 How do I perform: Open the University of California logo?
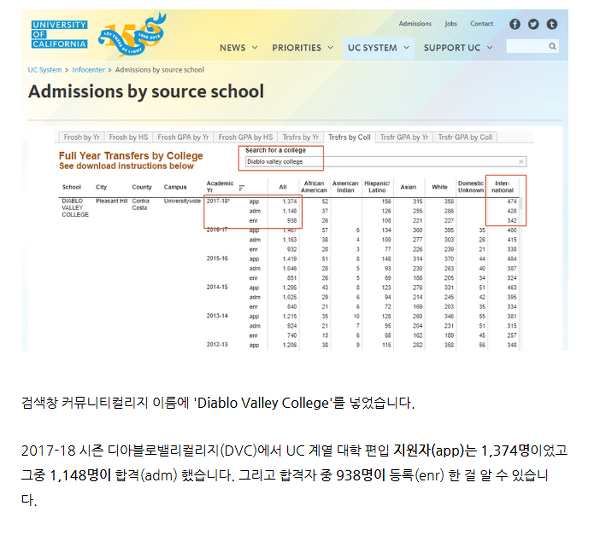click(59, 34)
